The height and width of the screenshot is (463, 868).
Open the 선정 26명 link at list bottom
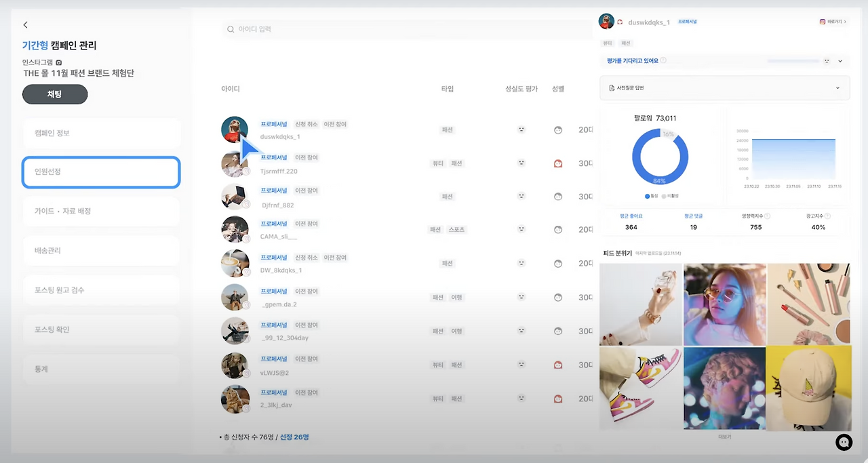[x=294, y=437]
